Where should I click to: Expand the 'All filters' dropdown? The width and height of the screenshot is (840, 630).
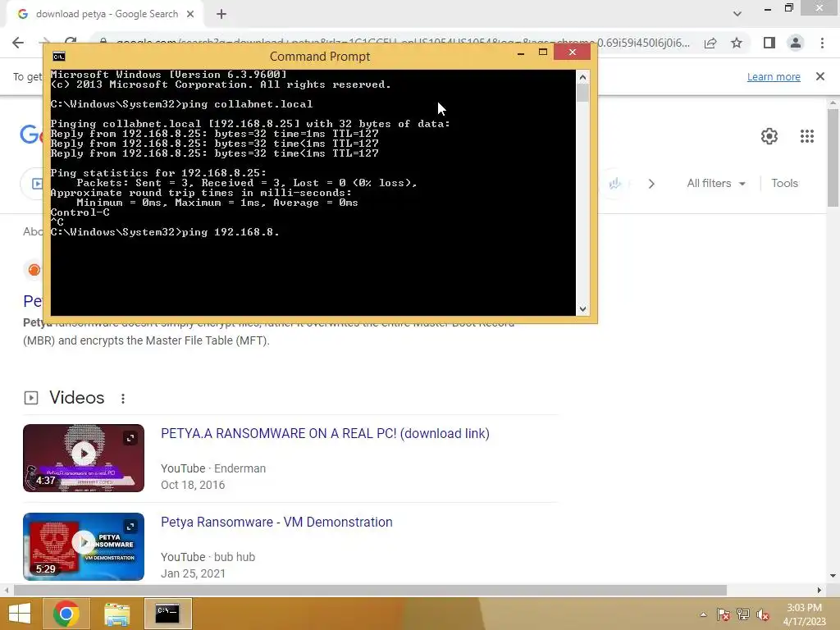click(x=716, y=183)
